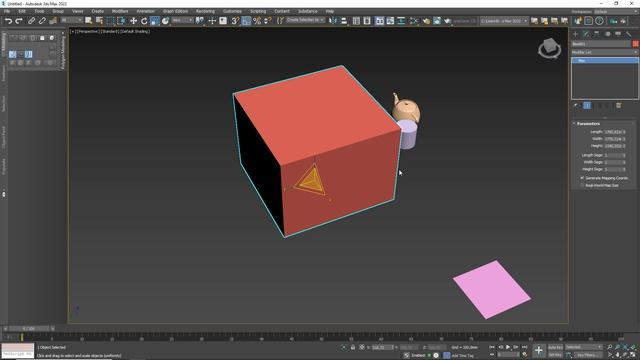The height and width of the screenshot is (360, 640).
Task: Open the Rendering menu
Action: pos(205,11)
